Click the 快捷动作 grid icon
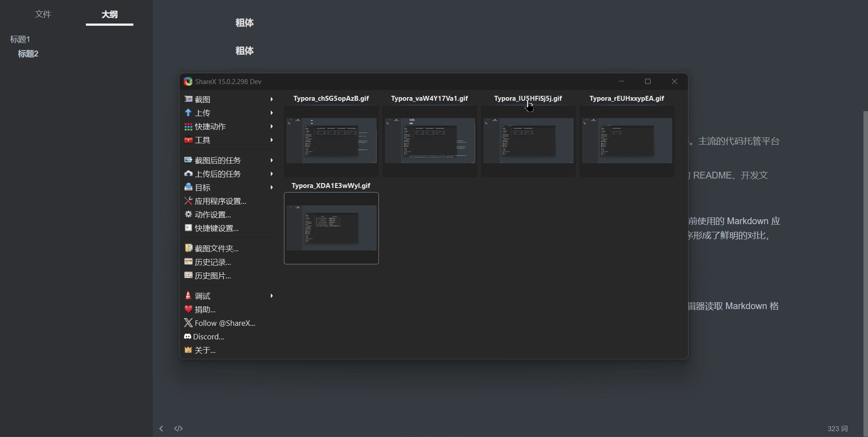 point(189,126)
